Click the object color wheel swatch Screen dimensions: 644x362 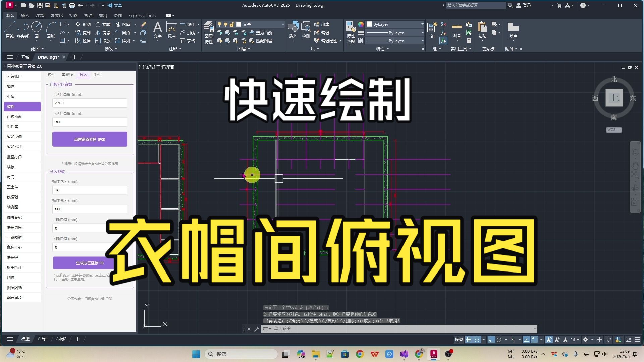point(361,24)
